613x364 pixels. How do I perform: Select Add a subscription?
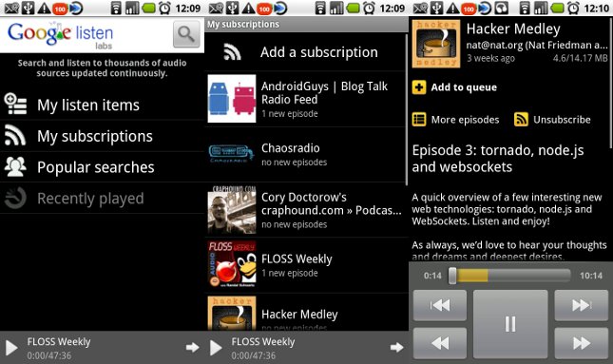pos(306,52)
